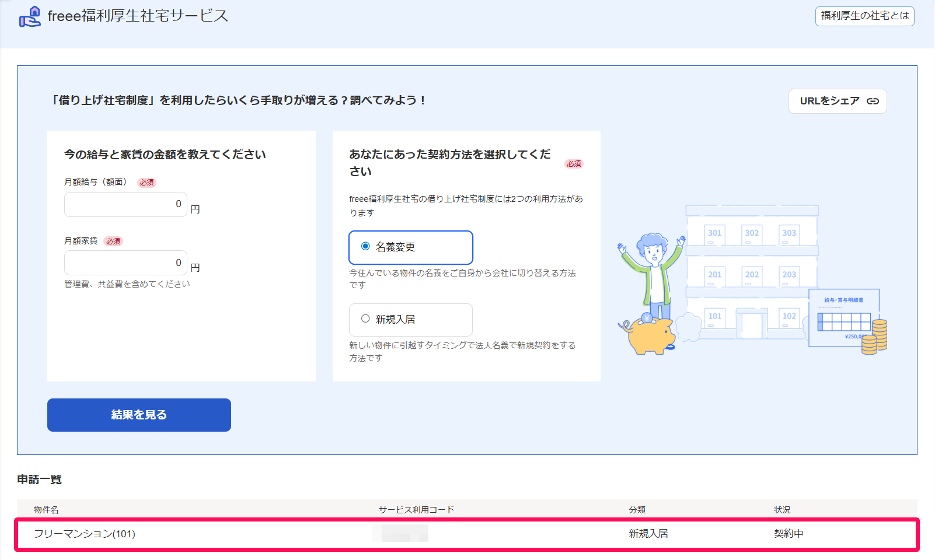Viewport: 935px width, 560px height.
Task: Open the フリーマンション(101) application row
Action: (467, 534)
